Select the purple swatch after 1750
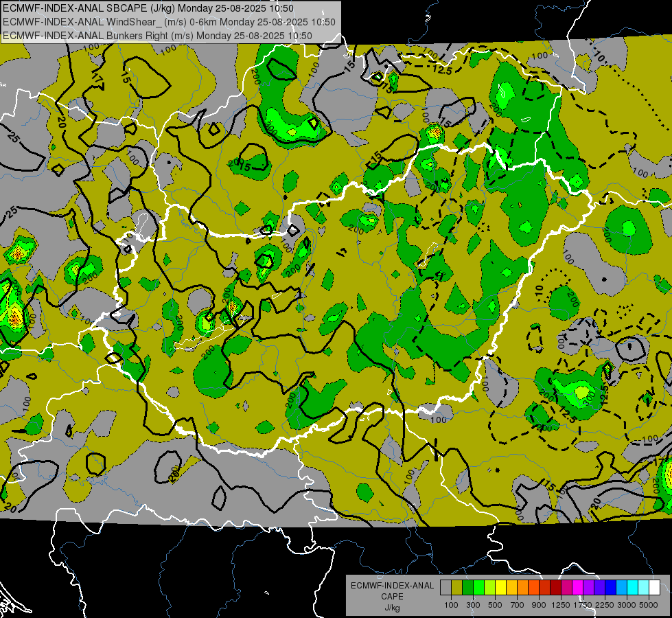Image resolution: width=672 pixels, height=618 pixels. pyautogui.click(x=588, y=588)
